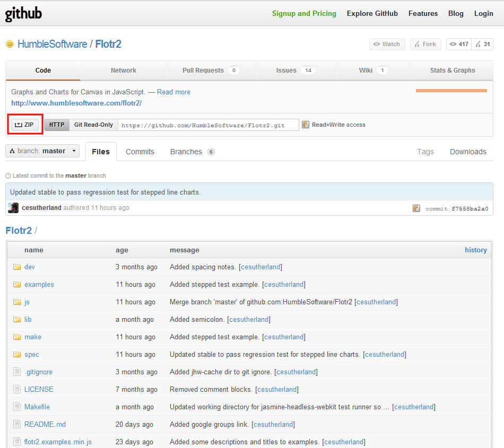Screen dimensions: 504x448
Task: Copy the clone URL with clipboard icon
Action: pos(306,125)
